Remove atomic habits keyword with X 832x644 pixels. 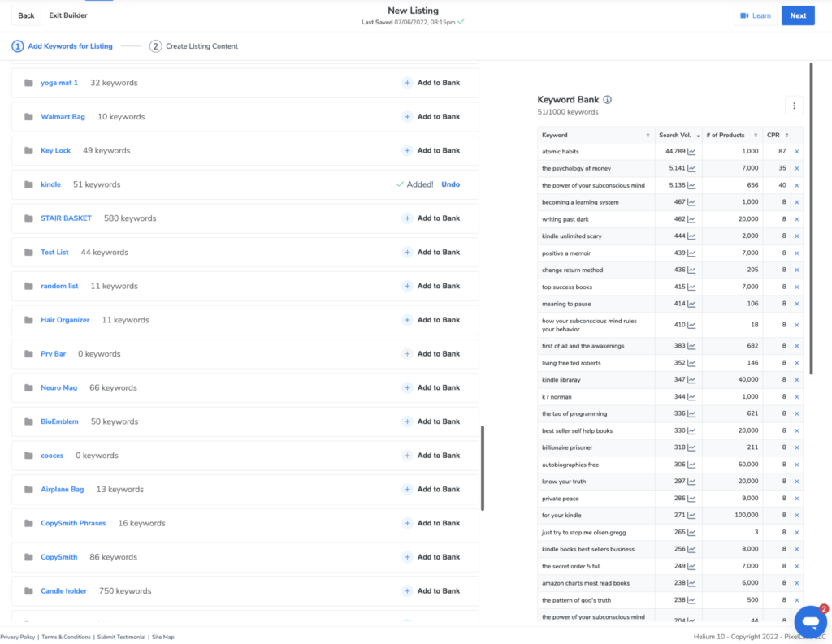tap(796, 151)
